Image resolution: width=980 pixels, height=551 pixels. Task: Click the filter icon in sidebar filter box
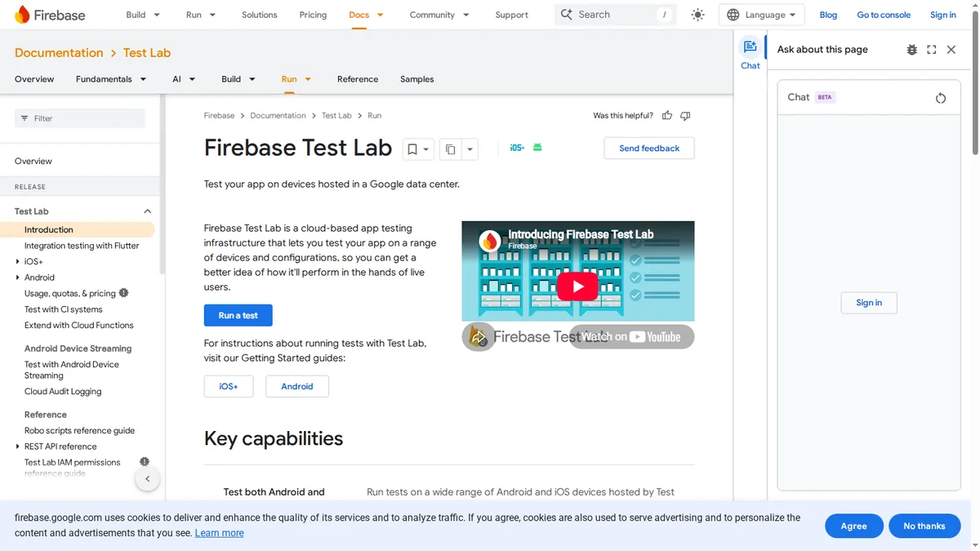pyautogui.click(x=24, y=118)
